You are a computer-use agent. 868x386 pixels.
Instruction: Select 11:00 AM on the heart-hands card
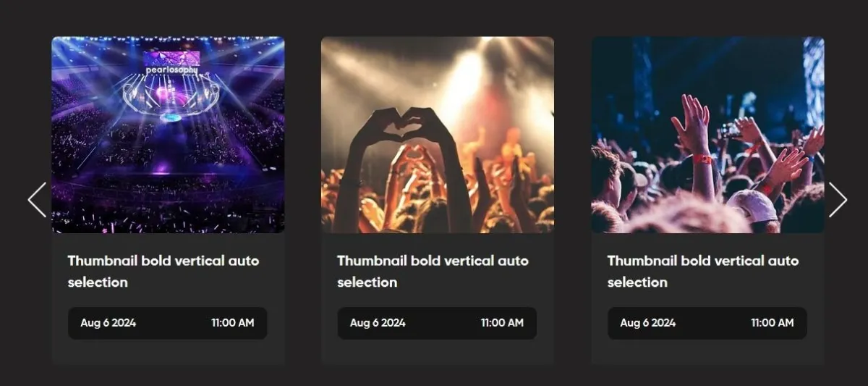(x=502, y=323)
